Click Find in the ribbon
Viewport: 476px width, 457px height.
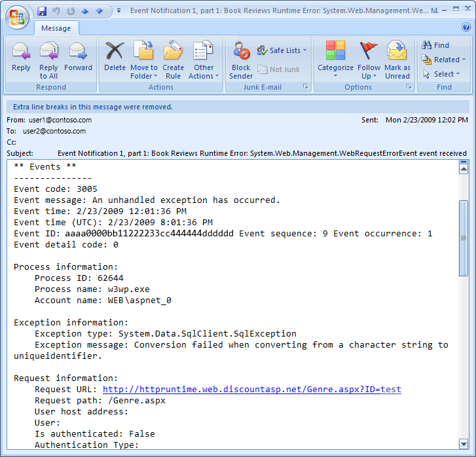click(x=435, y=45)
